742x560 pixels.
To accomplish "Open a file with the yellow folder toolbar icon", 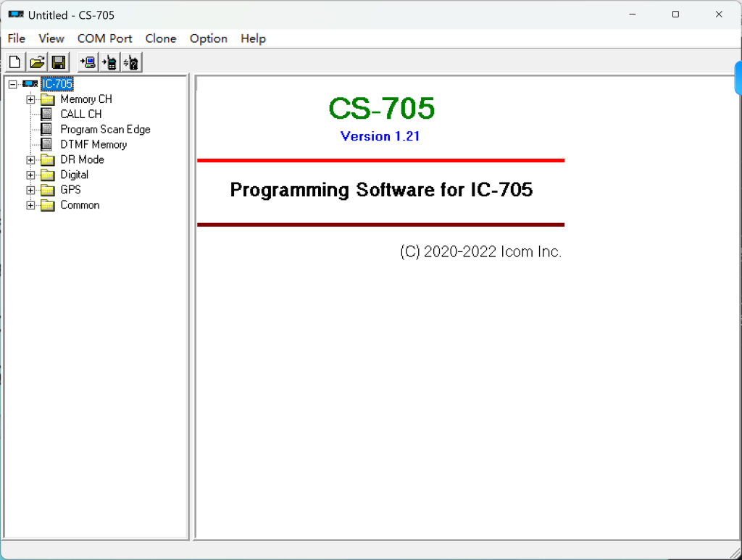I will click(37, 62).
